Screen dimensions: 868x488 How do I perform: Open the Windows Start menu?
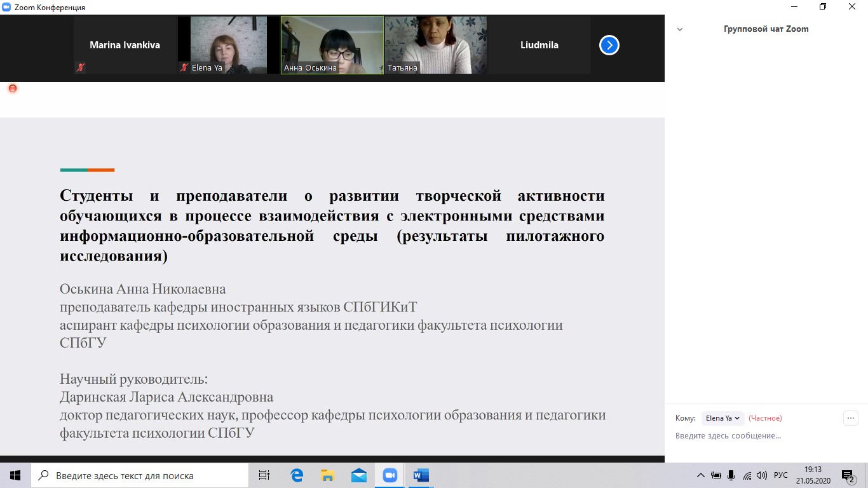click(x=15, y=475)
